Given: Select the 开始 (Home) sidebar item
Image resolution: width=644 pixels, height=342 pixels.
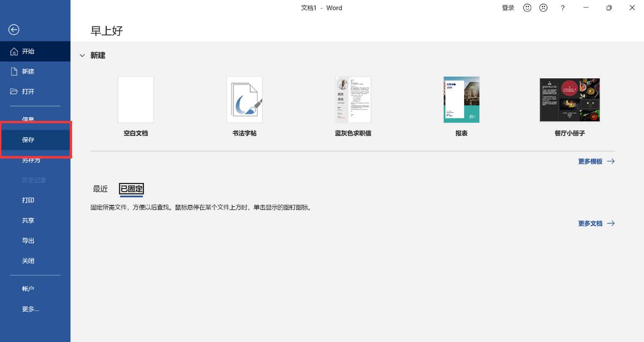Looking at the screenshot, I should click(28, 51).
